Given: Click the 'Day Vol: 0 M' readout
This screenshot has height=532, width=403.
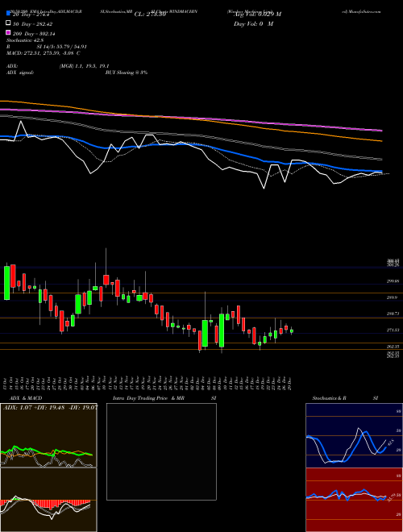Looking at the screenshot, I should click(x=253, y=23).
